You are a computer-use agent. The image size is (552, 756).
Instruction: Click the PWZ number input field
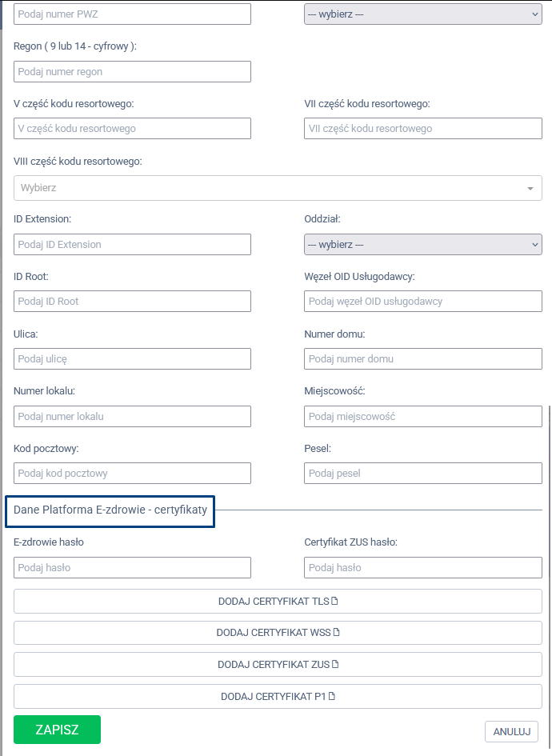pyautogui.click(x=132, y=14)
